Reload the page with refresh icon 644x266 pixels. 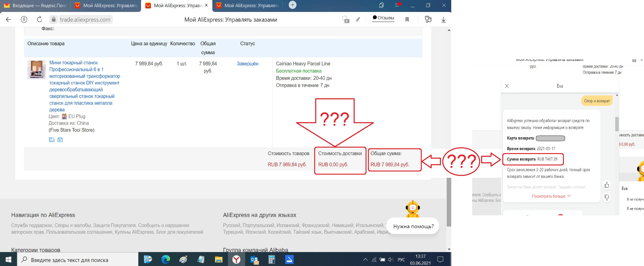click(40, 19)
